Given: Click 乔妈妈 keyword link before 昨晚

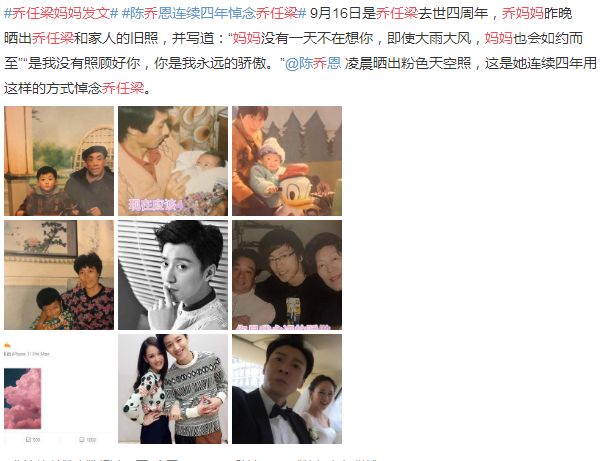Looking at the screenshot, I should [523, 14].
